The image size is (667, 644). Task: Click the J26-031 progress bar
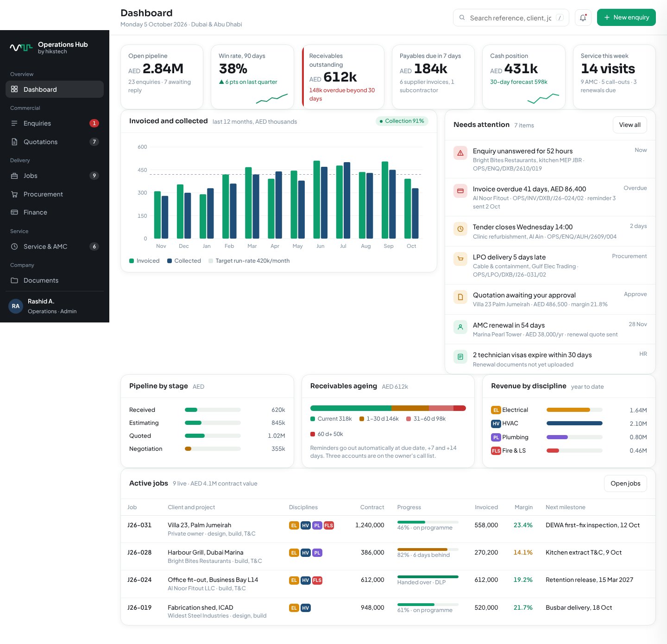click(428, 522)
